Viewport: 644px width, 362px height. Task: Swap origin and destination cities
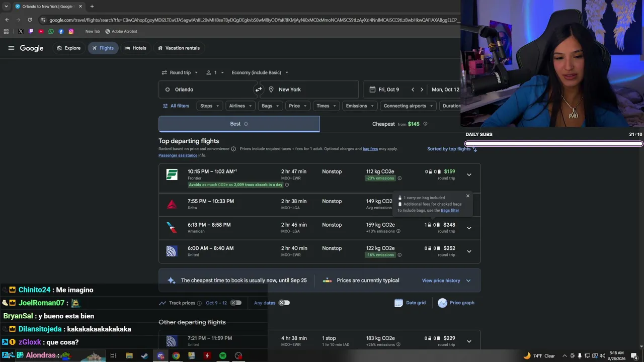[259, 89]
